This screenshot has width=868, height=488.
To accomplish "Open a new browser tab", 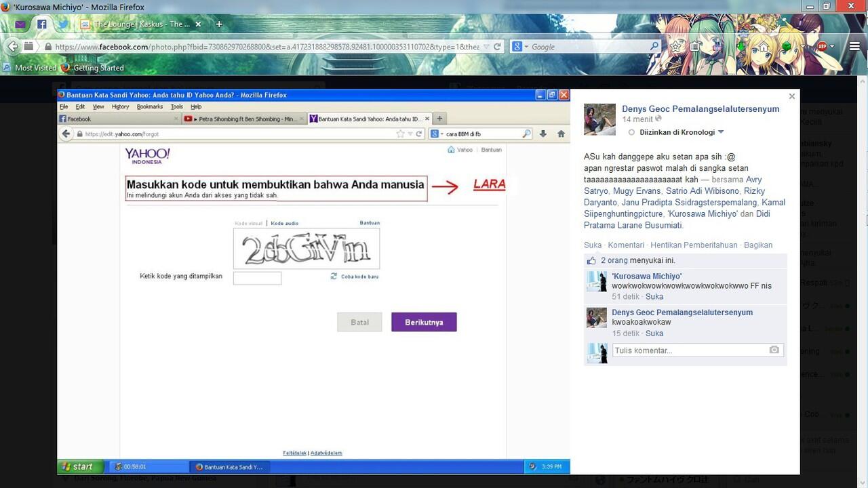I will click(x=219, y=24).
